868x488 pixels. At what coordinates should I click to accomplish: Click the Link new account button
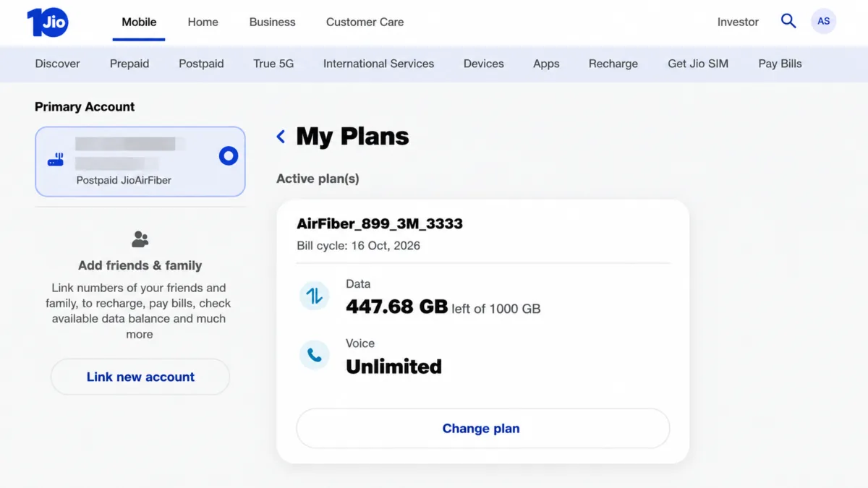pos(140,377)
